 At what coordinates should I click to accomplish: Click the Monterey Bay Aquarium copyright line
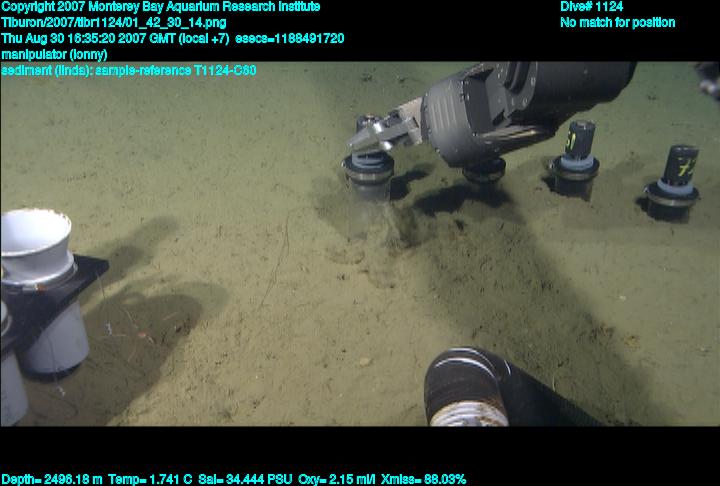(161, 7)
